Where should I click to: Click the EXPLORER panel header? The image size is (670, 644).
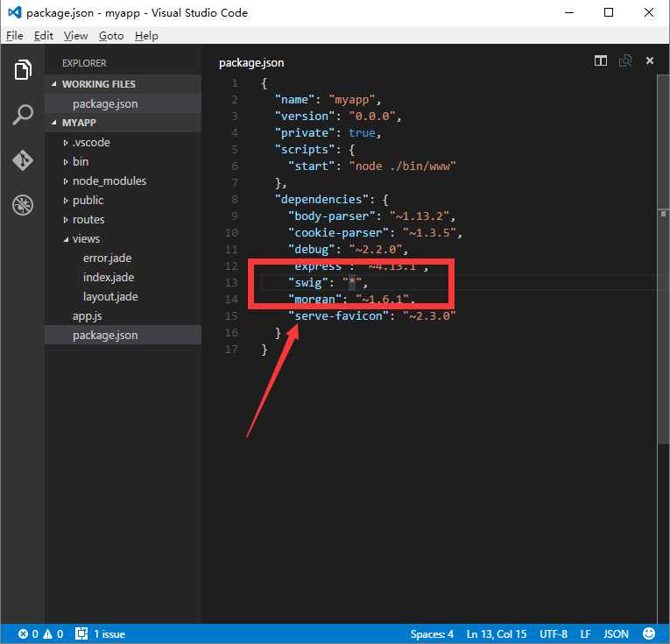[84, 63]
